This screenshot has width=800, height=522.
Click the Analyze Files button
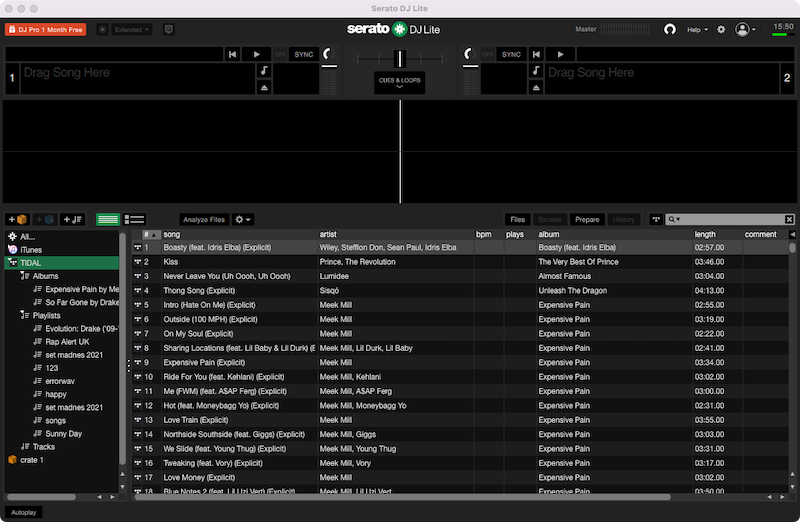(x=203, y=219)
